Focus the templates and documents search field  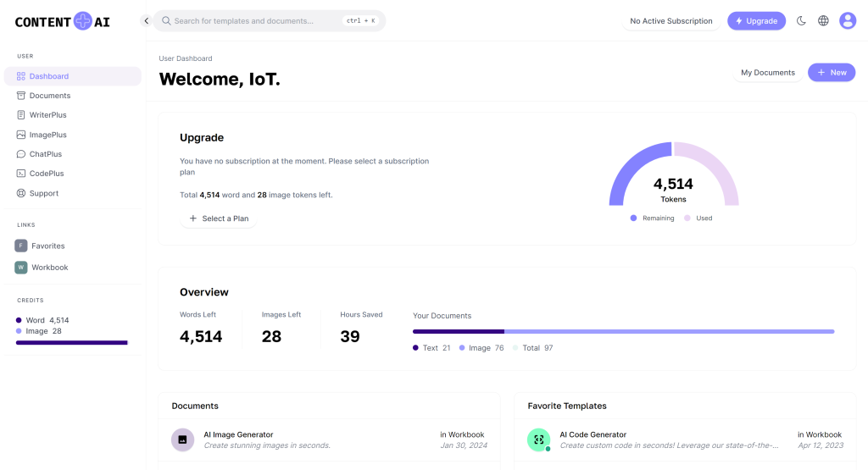(x=256, y=21)
